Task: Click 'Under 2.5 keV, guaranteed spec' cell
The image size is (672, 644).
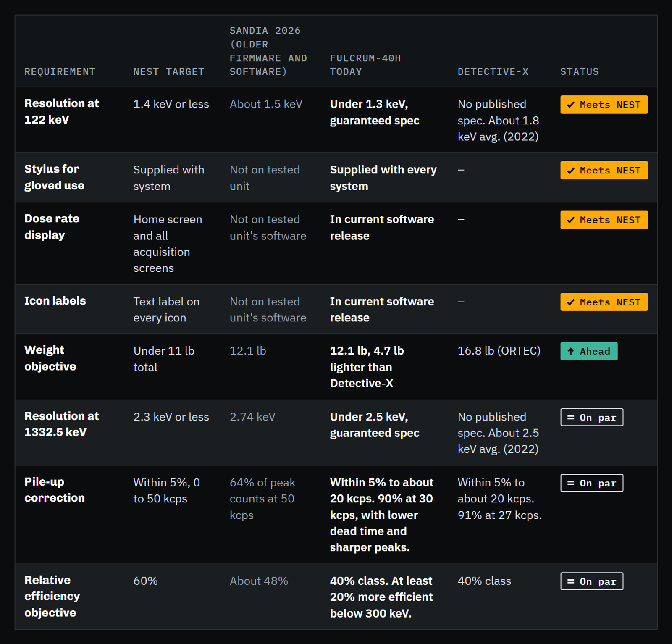Action: (375, 425)
